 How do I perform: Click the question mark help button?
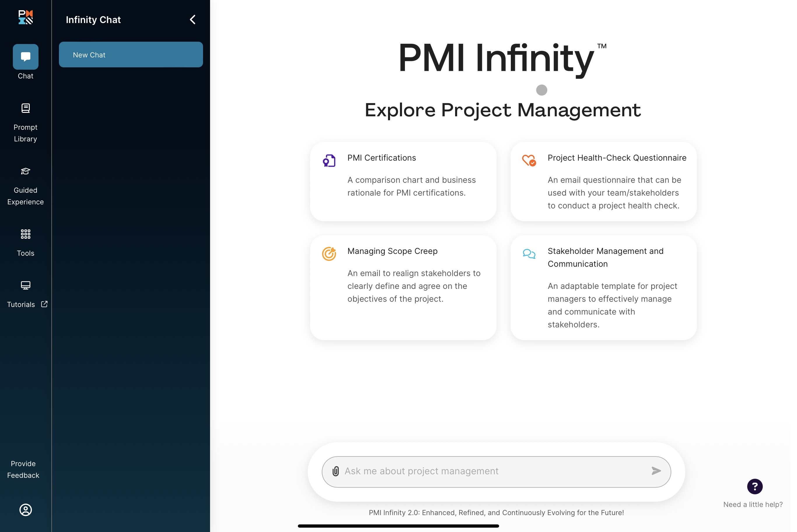[x=755, y=487]
